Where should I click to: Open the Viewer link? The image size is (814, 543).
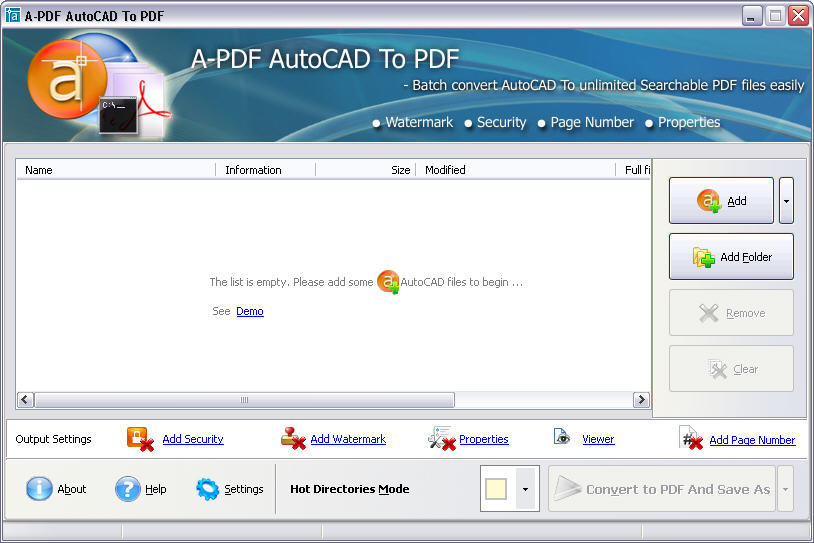click(x=598, y=439)
